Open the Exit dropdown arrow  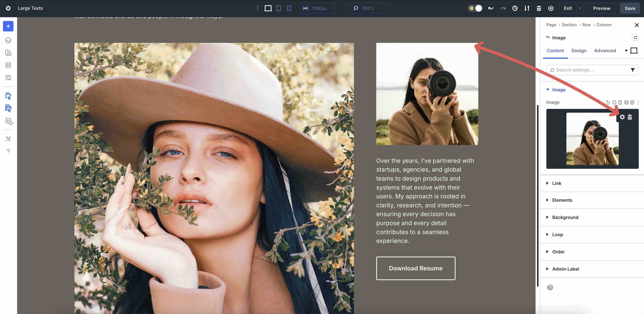pos(580,8)
